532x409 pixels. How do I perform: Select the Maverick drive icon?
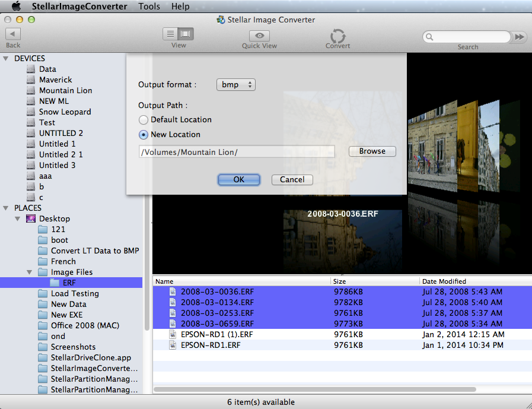point(31,80)
